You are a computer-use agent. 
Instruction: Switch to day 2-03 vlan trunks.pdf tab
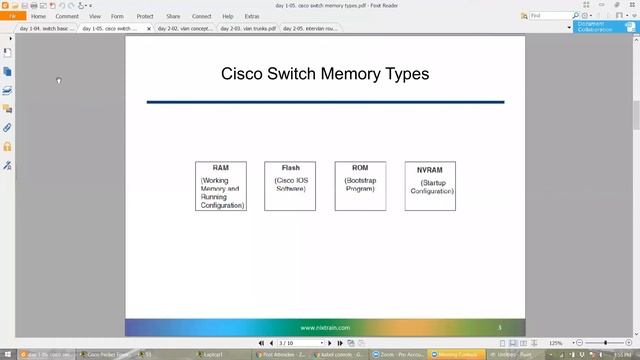coord(248,29)
